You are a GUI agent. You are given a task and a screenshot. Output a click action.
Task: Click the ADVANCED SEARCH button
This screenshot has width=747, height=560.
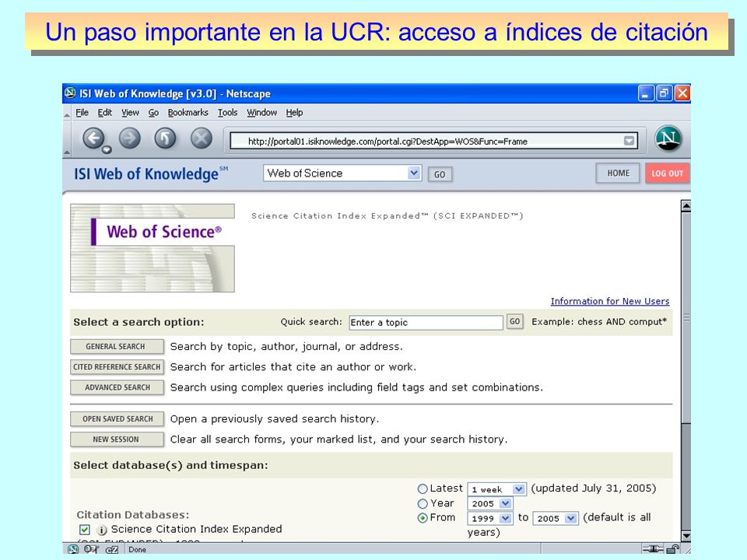[117, 387]
